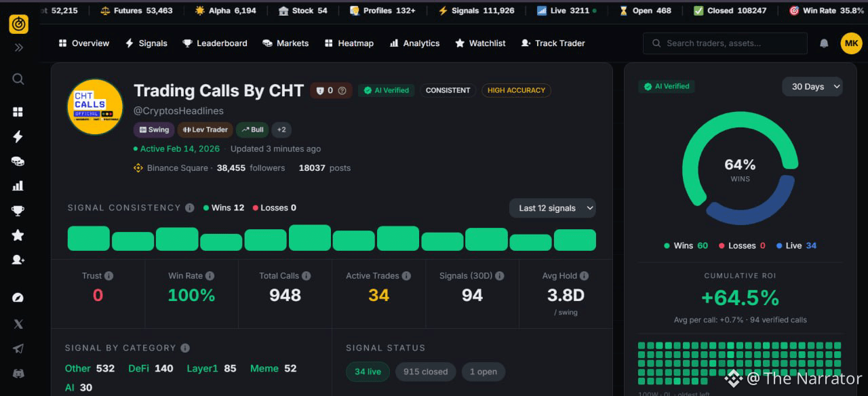Open analytics bar chart icon in sidebar
This screenshot has width=868, height=396.
point(18,186)
